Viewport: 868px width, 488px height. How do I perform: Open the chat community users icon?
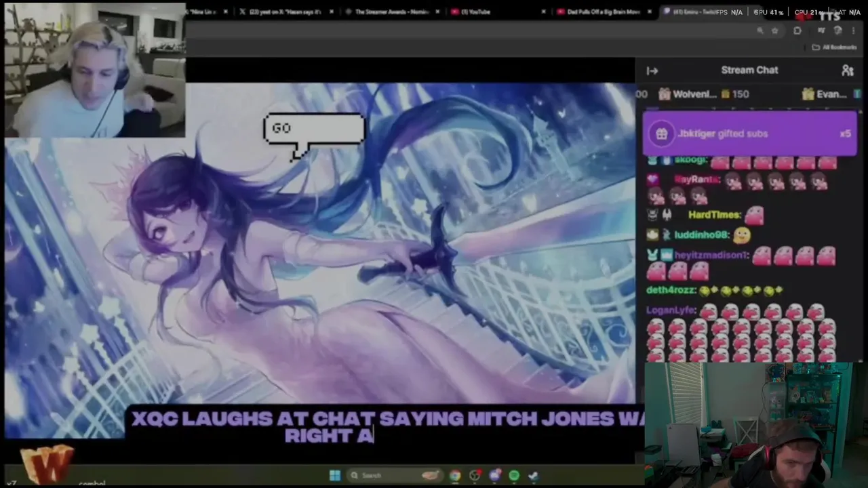click(x=847, y=70)
